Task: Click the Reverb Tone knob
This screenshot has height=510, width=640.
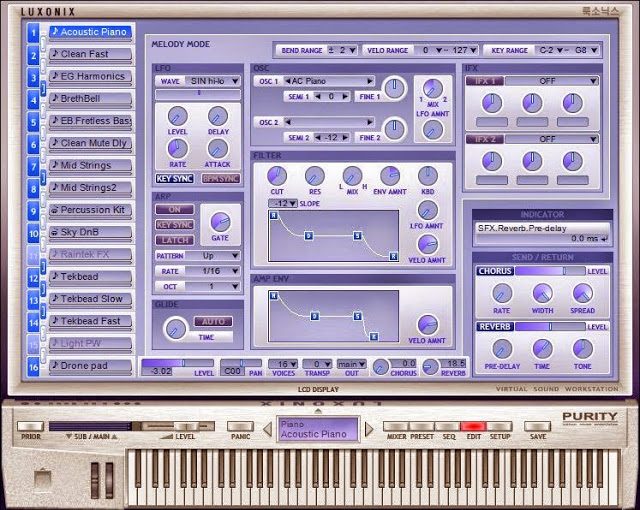Action: click(582, 349)
